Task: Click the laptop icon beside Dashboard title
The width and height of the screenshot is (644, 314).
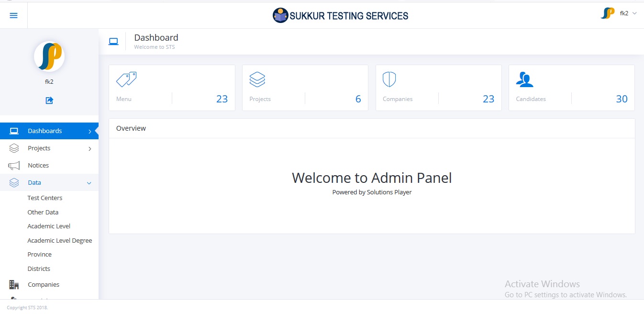Action: 113,42
